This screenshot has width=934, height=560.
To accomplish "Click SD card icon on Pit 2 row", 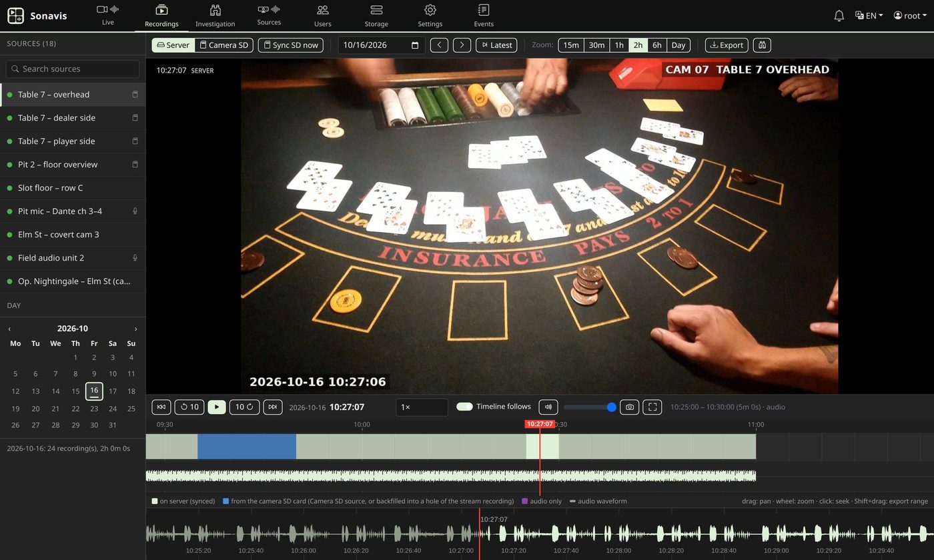I will tap(135, 164).
